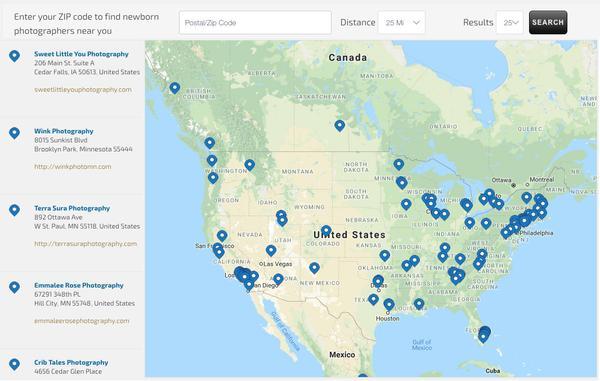Click the map pin in eastern Idaho
This screenshot has height=381, width=600.
(282, 220)
